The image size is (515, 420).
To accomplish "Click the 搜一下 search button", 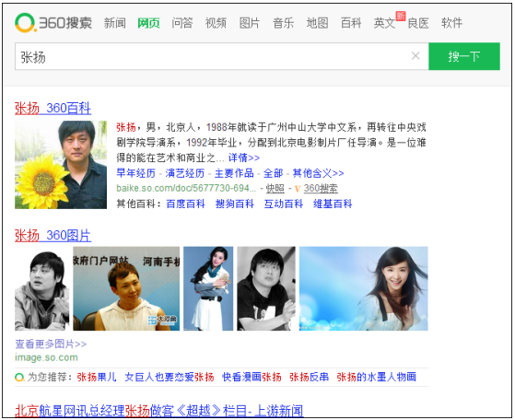I will [464, 56].
